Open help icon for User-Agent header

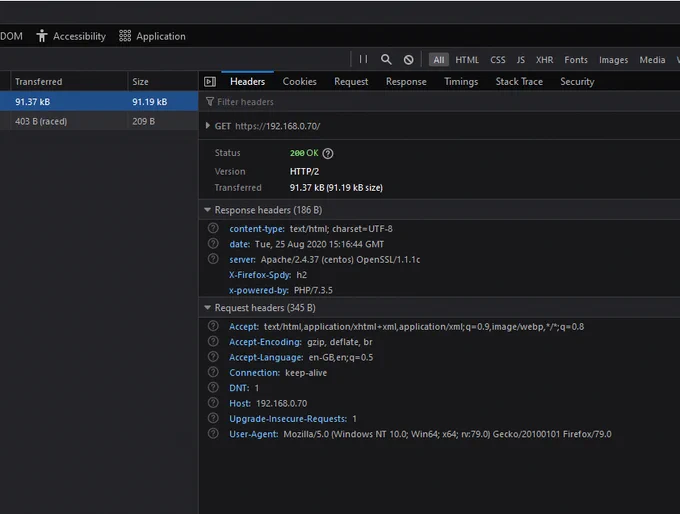(x=213, y=433)
